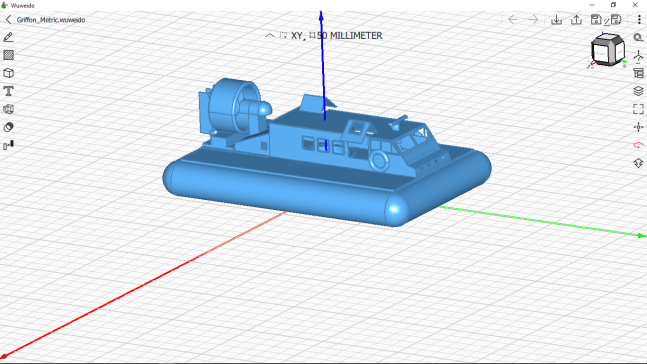
Task: Click the up-down arrows icon
Action: (638, 163)
